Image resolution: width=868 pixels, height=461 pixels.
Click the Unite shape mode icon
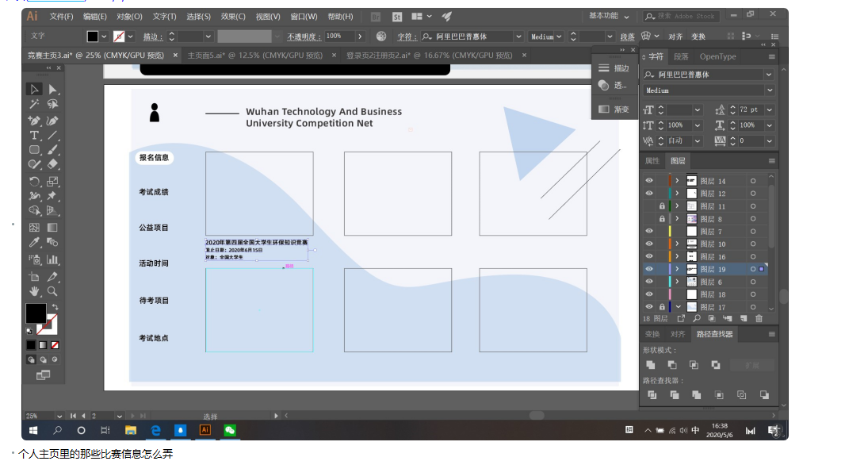tap(651, 365)
